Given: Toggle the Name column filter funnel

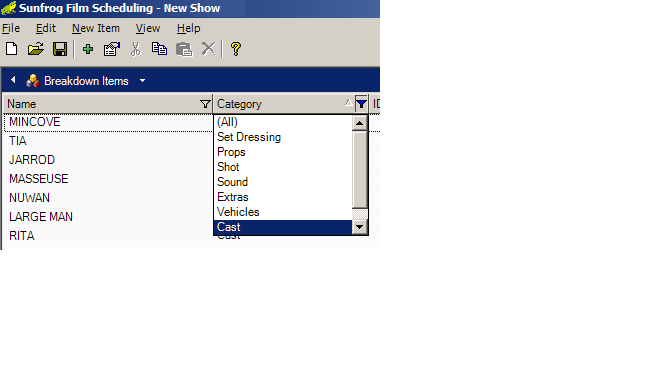Looking at the screenshot, I should (x=205, y=104).
